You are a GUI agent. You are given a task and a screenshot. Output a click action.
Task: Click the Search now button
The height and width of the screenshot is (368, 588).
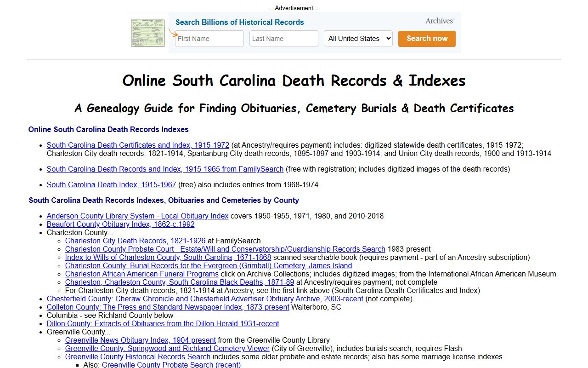[x=427, y=39]
